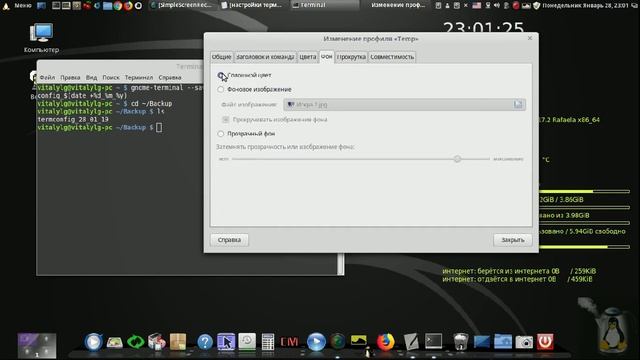Launch the blue media player dock icon
Screen dimensions: 640x360
click(93, 342)
